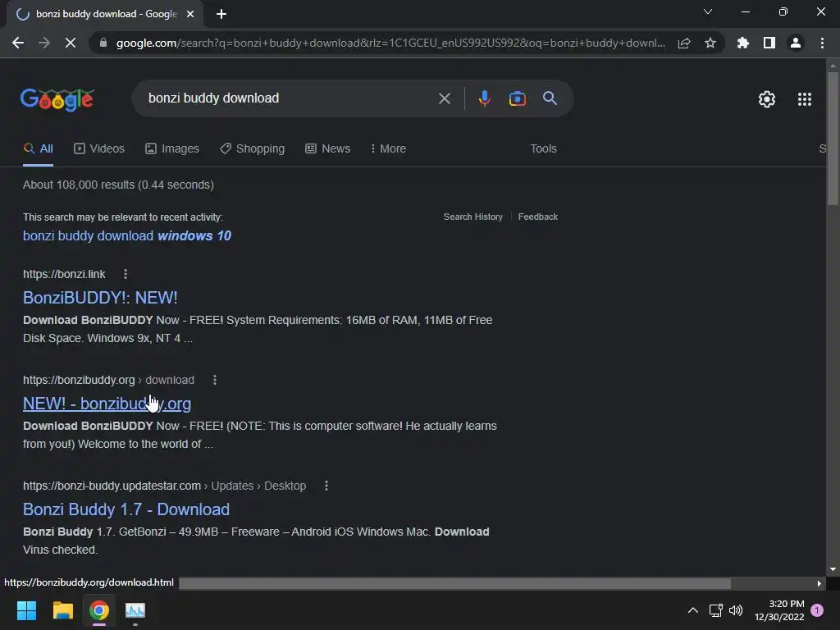Open Chrome side panel

tap(769, 43)
